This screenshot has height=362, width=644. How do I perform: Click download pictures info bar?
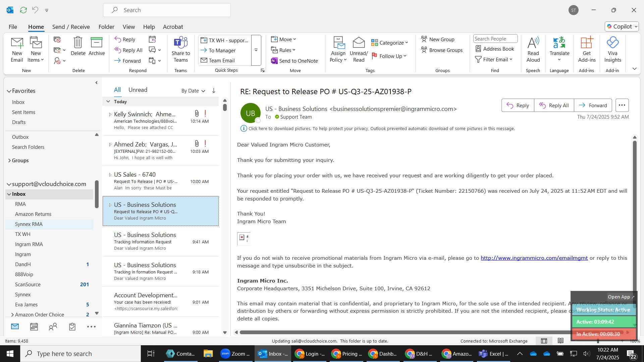point(378,129)
